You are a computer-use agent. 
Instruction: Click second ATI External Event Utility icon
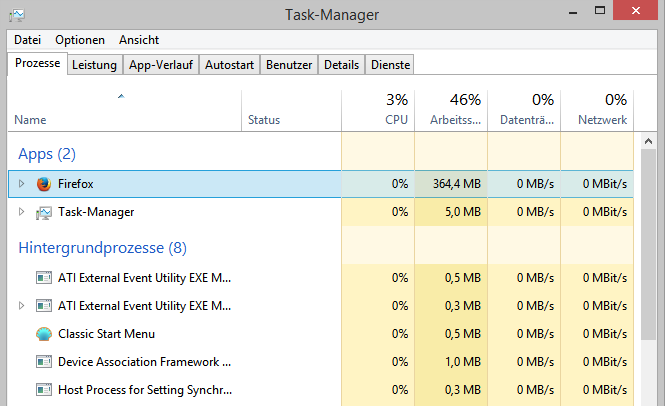[43, 305]
